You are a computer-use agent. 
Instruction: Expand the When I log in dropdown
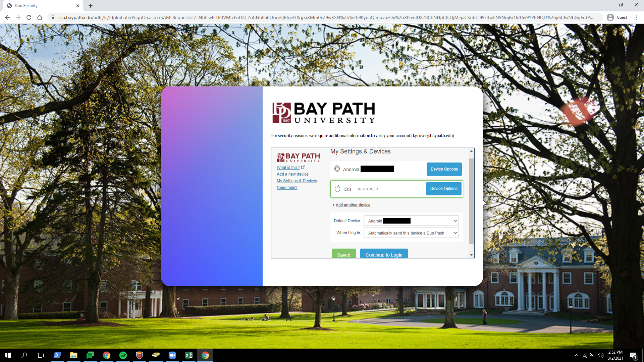[411, 233]
